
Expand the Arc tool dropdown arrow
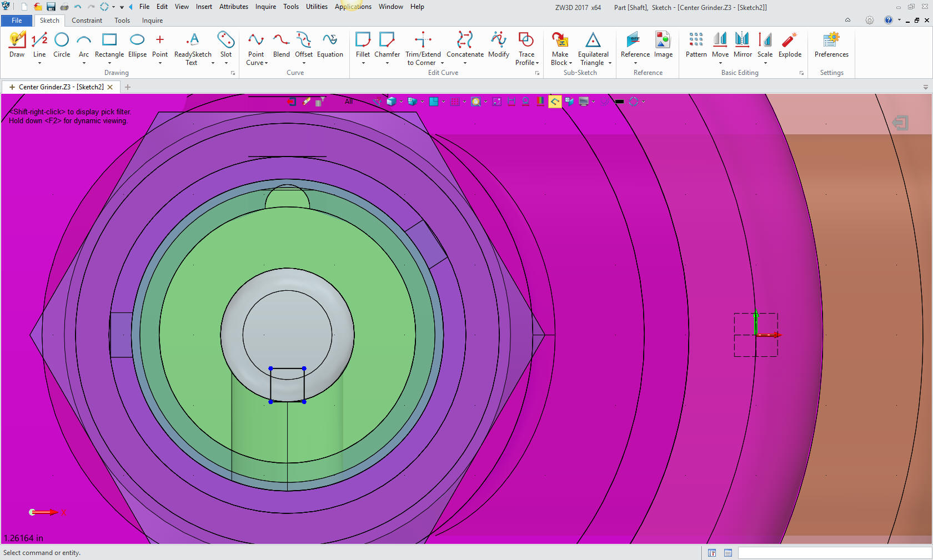(x=84, y=63)
